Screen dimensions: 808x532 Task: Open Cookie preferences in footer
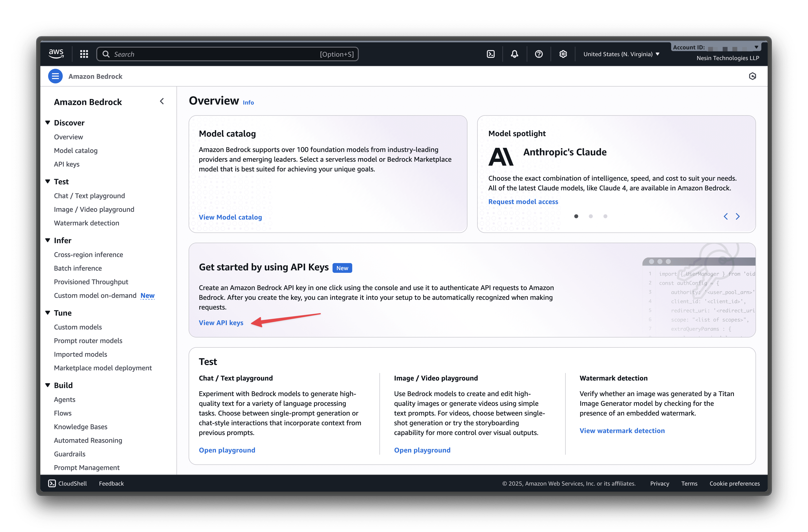coord(734,483)
